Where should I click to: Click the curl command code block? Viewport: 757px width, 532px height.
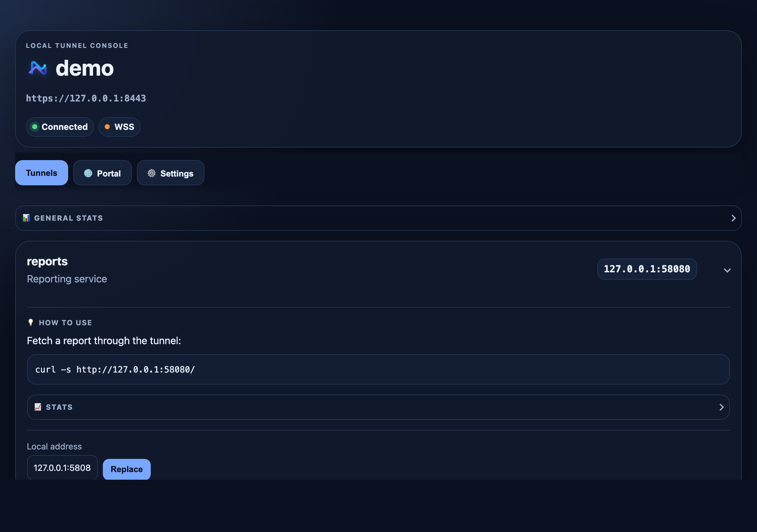tap(378, 369)
